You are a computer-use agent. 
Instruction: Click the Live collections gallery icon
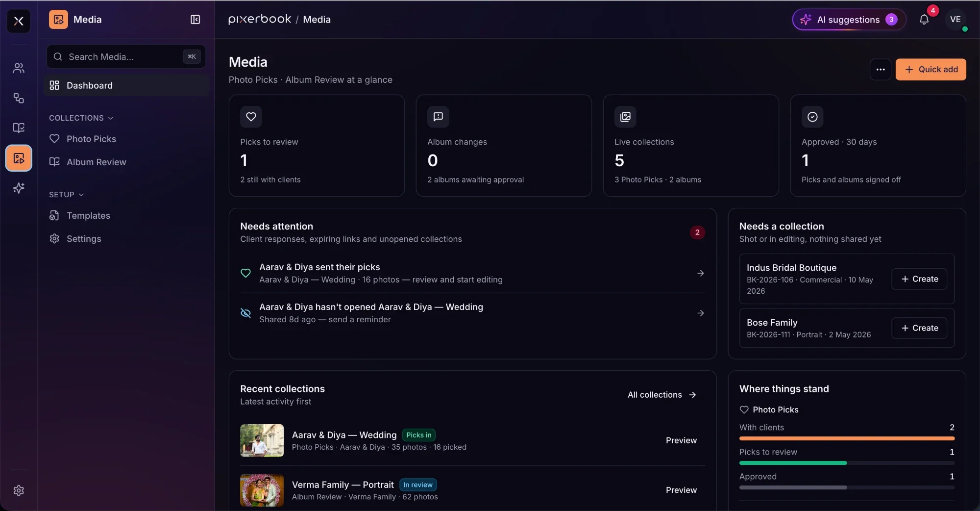coord(625,117)
